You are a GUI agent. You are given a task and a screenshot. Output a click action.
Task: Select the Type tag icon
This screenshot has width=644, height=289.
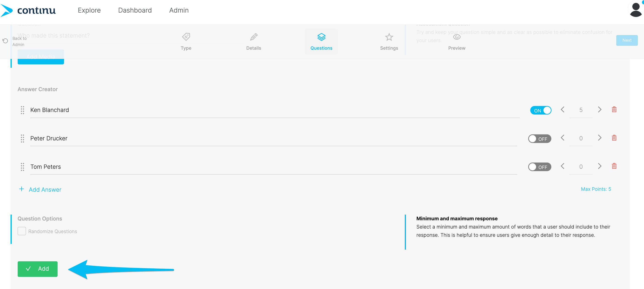coord(186,37)
